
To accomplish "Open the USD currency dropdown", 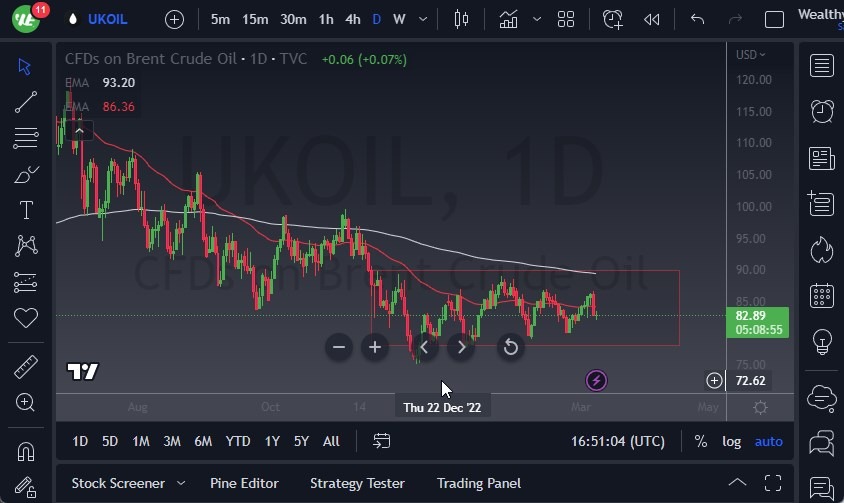I will (x=750, y=55).
